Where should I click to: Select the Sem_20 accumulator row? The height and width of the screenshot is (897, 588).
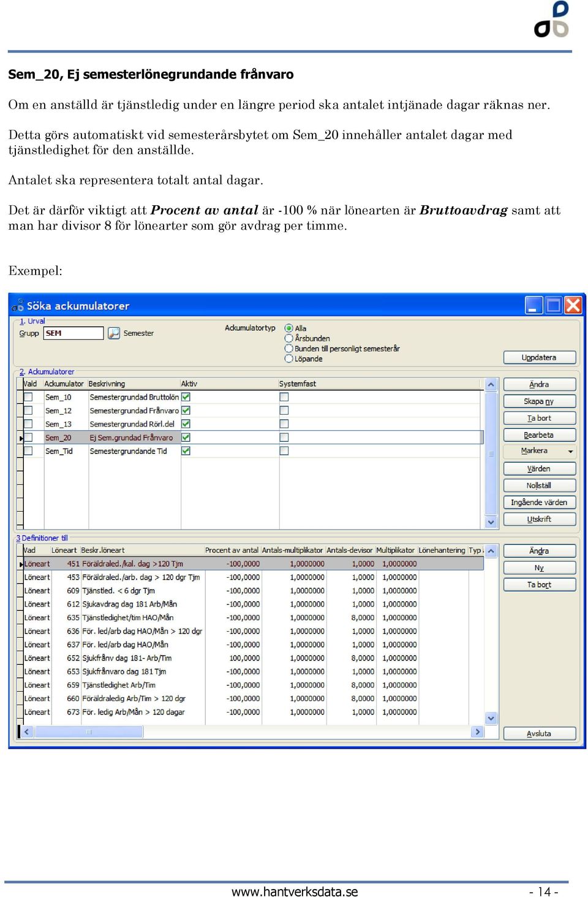click(x=252, y=437)
